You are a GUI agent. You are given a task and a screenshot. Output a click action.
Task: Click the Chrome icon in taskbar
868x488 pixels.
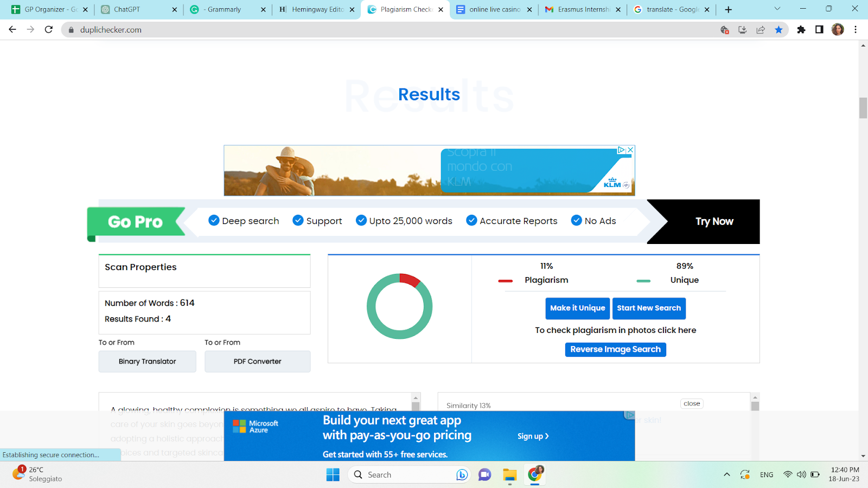tap(535, 475)
